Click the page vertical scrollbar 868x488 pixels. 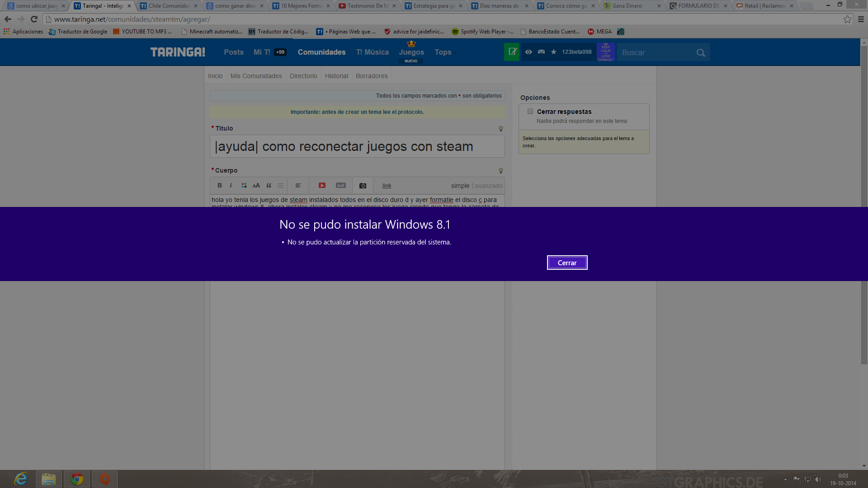click(x=864, y=205)
